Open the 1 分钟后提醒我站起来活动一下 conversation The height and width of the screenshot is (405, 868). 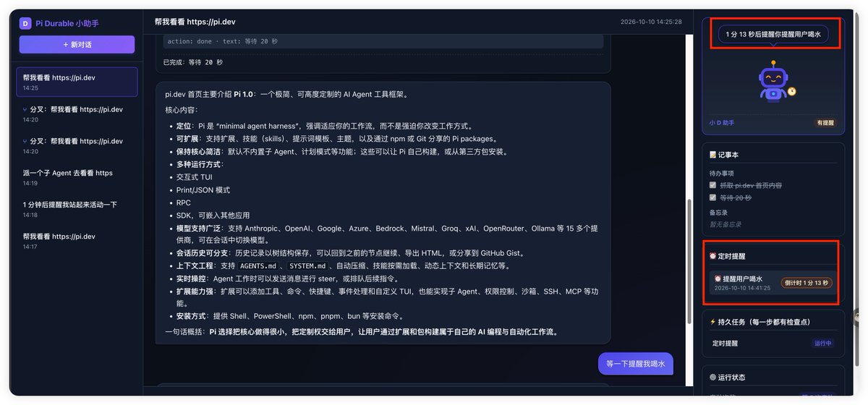[x=77, y=209]
